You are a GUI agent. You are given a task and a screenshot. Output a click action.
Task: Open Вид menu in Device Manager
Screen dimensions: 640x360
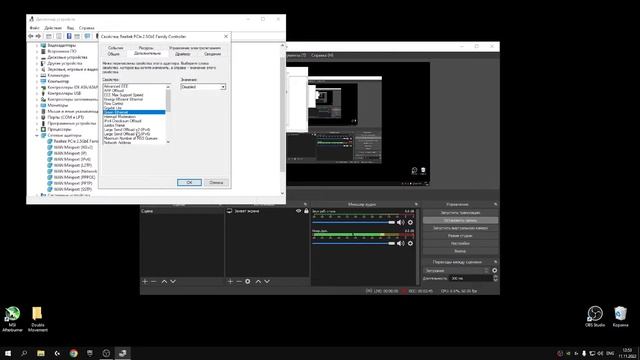coord(70,28)
